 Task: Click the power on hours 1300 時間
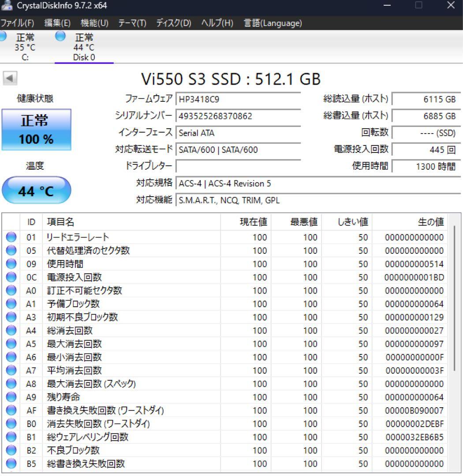point(426,166)
